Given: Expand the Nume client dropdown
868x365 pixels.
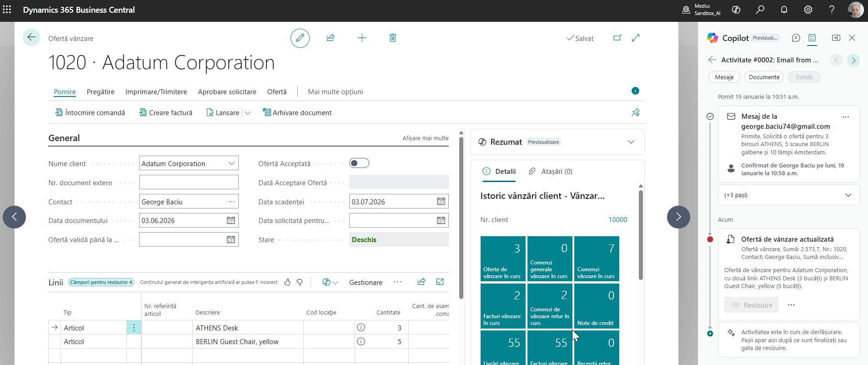Looking at the screenshot, I should click(231, 164).
